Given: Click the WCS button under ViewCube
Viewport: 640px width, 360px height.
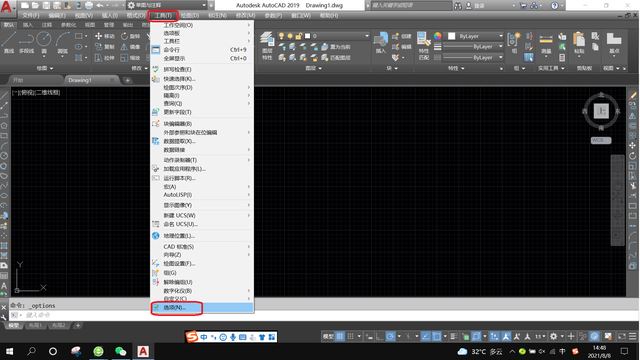Looking at the screenshot, I should pyautogui.click(x=601, y=140).
